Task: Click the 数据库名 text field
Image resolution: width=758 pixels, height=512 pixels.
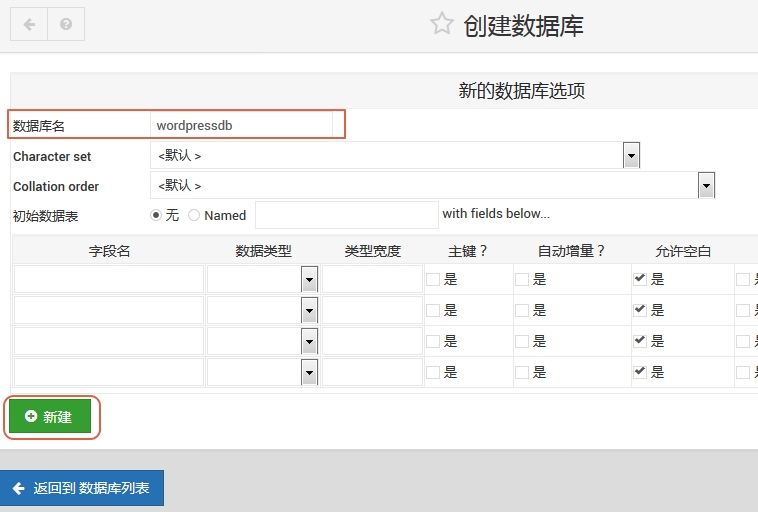Action: tap(242, 125)
